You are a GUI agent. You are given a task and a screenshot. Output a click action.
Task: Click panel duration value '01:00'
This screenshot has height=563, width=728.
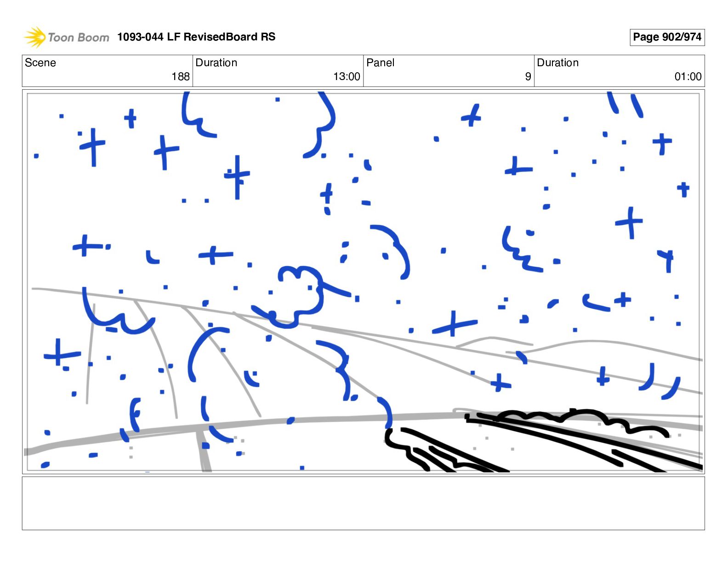688,77
